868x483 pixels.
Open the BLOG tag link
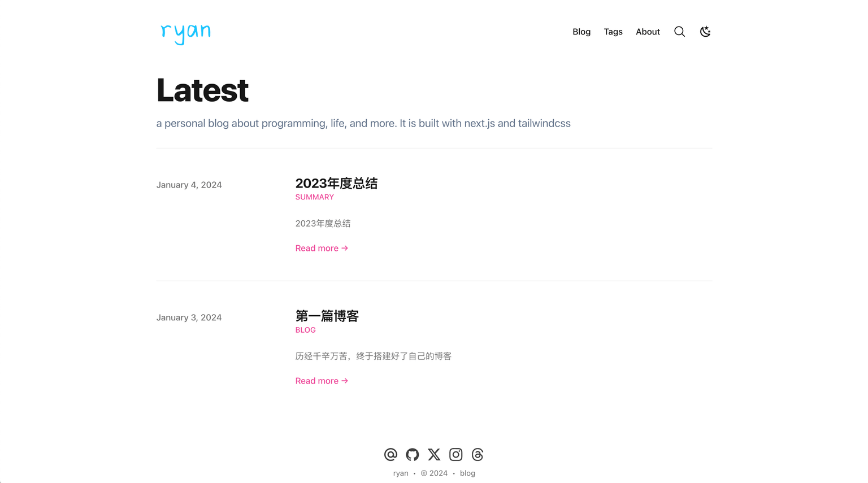click(x=305, y=330)
